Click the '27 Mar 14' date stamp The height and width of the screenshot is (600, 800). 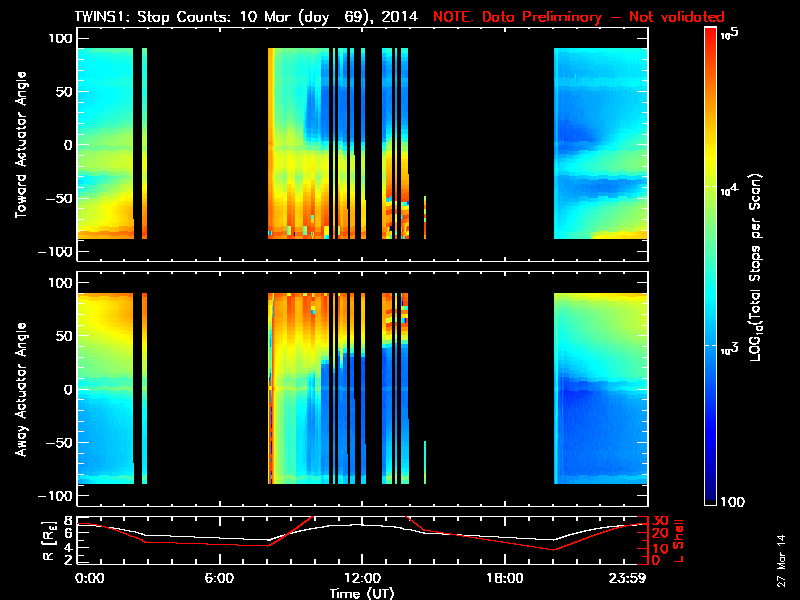(x=781, y=562)
